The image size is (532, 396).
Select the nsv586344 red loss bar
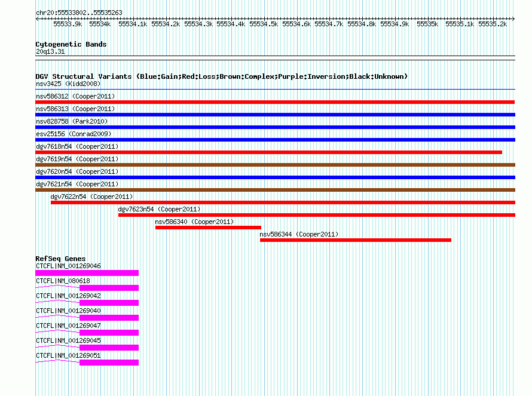[x=356, y=240]
